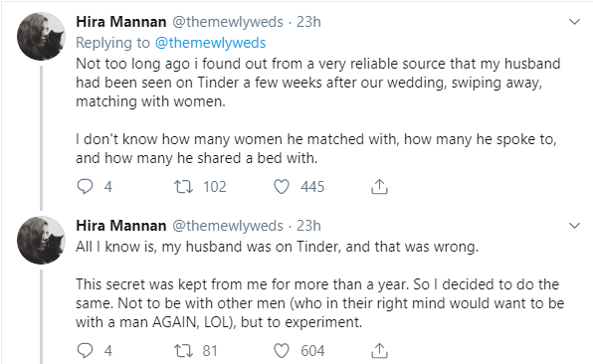Screen dimensions: 593x364
Task: Open Hira Mannan's name on the first tweet
Action: click(121, 22)
